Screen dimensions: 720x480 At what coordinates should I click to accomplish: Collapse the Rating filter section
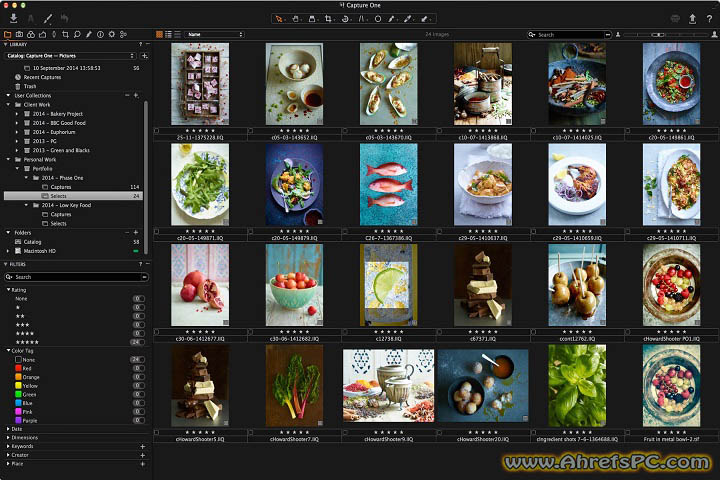9,290
